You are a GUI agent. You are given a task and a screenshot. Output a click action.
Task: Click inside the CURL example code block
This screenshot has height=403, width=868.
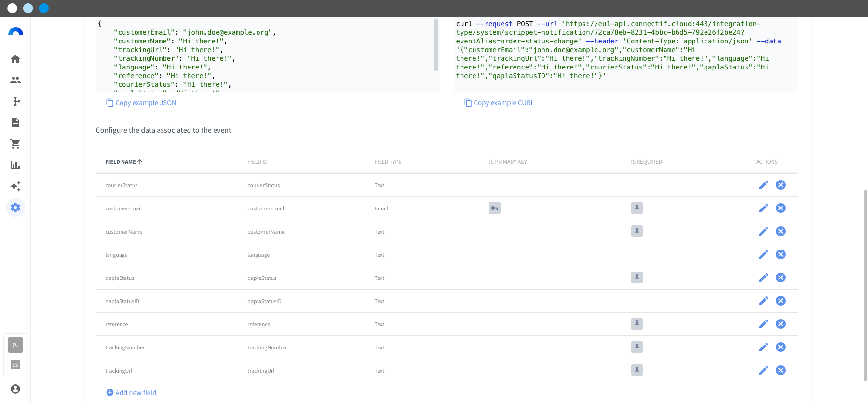[626, 54]
